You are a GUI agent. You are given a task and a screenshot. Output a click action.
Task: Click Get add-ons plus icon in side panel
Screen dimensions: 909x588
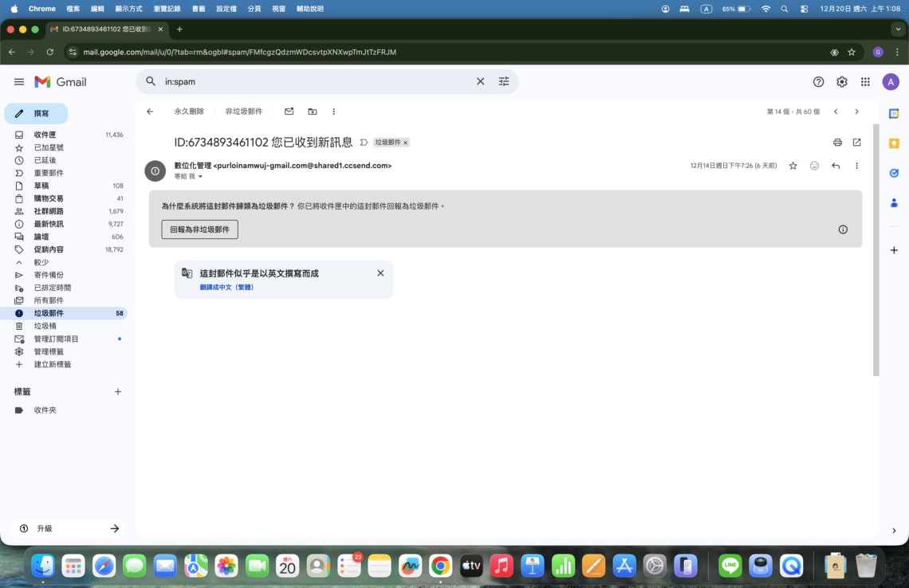point(894,250)
